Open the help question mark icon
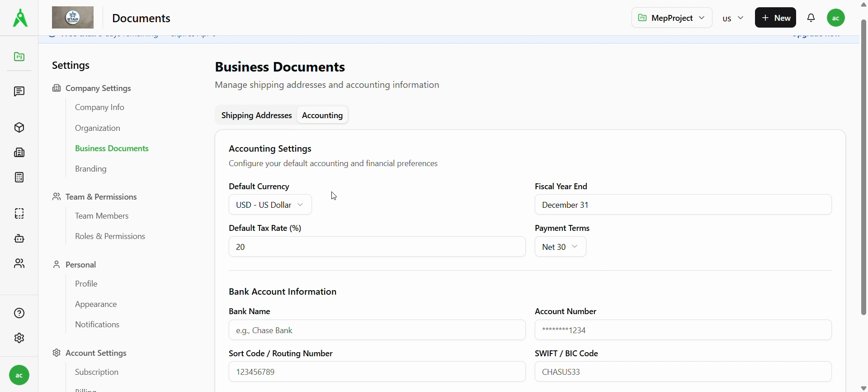868x392 pixels. point(19,313)
